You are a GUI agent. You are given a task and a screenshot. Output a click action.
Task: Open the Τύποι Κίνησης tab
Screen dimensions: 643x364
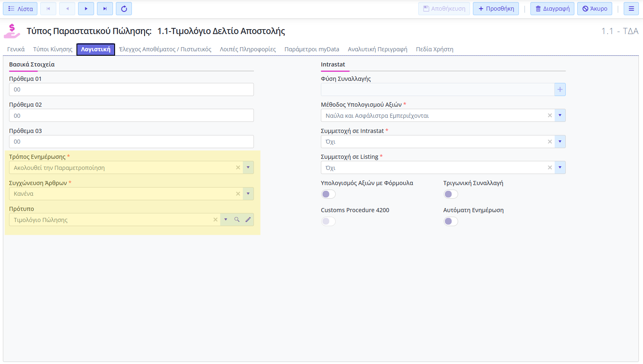pos(53,49)
